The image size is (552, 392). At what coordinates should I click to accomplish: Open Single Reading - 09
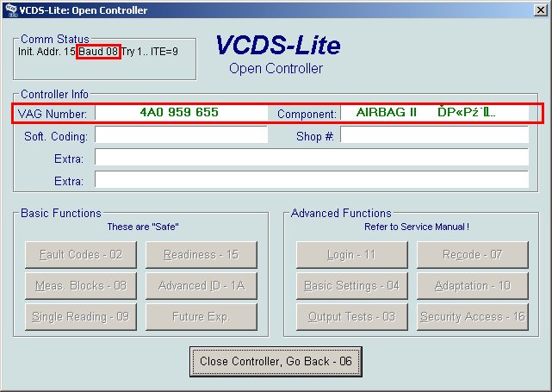pos(81,317)
